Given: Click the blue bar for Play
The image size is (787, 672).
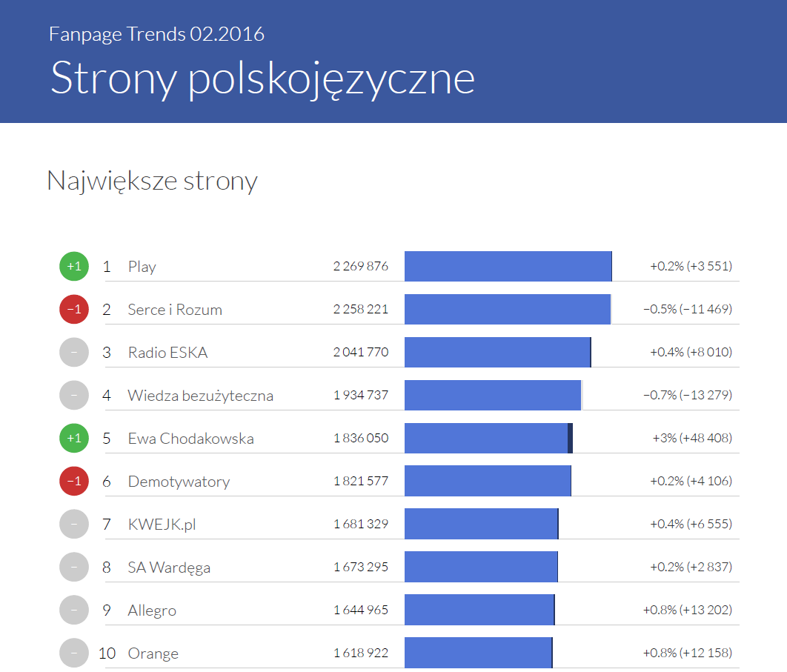Looking at the screenshot, I should pyautogui.click(x=508, y=266).
